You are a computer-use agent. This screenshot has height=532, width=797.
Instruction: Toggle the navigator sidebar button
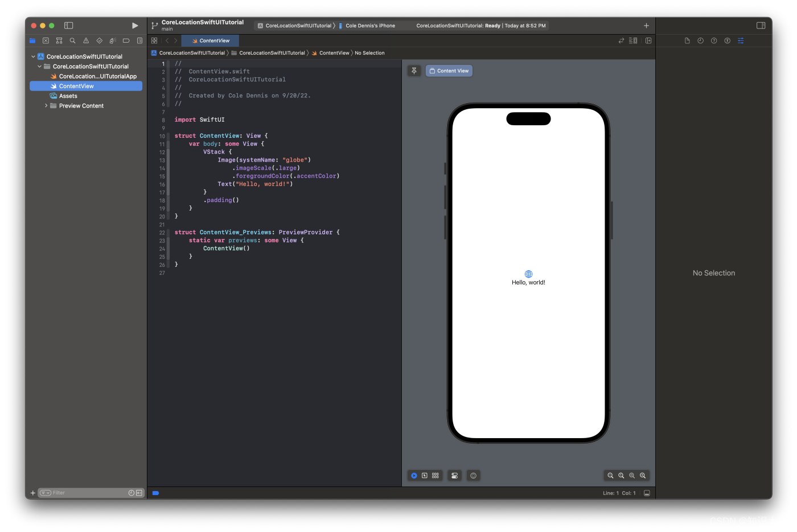(68, 26)
